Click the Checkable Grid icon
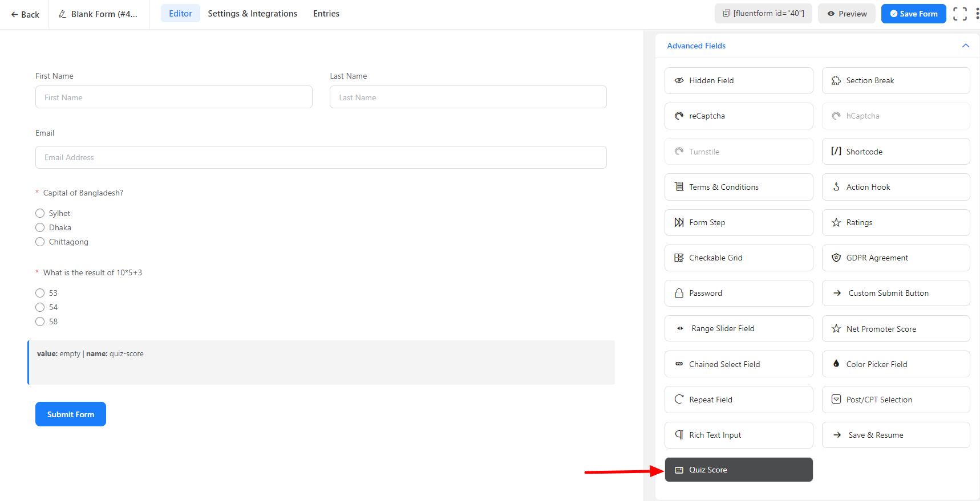 point(679,258)
